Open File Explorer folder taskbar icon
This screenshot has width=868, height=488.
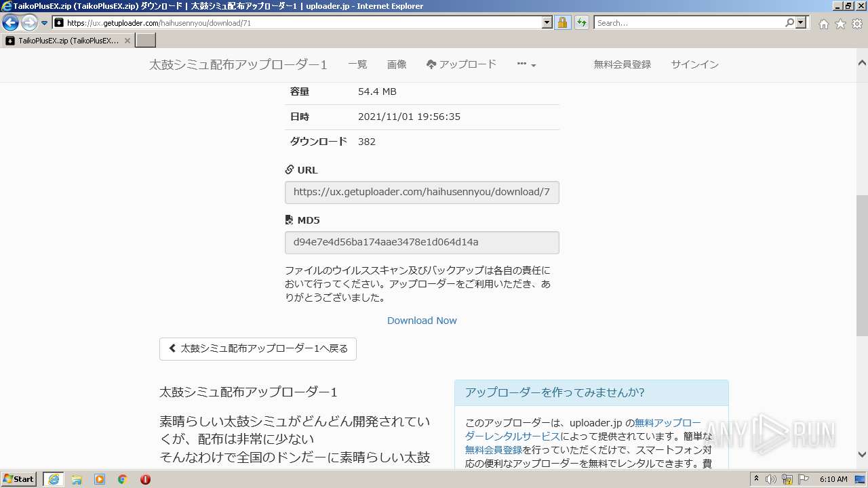click(x=77, y=479)
